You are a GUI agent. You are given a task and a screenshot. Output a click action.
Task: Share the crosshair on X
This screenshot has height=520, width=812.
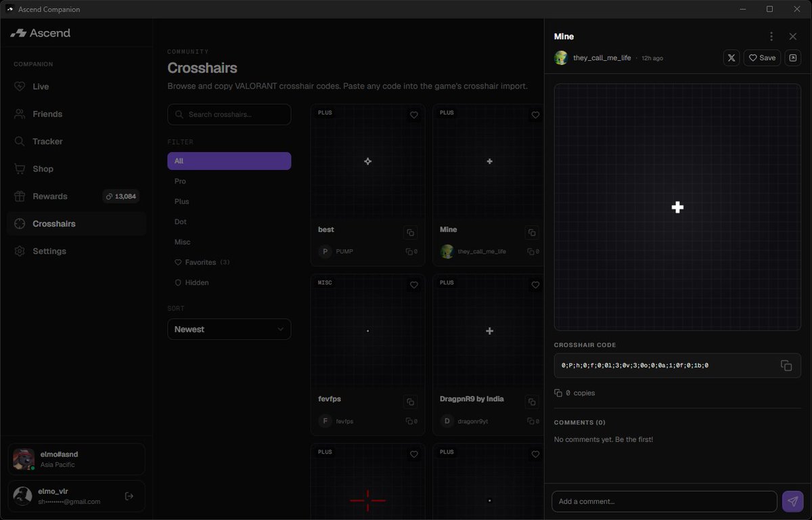point(731,58)
